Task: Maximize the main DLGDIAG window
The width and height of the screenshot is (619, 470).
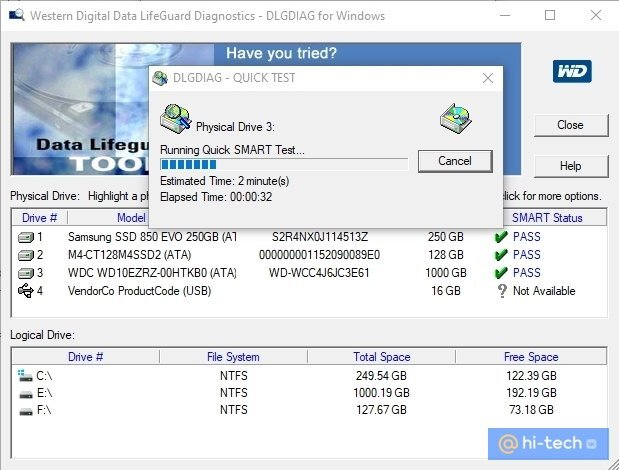Action: (x=550, y=15)
